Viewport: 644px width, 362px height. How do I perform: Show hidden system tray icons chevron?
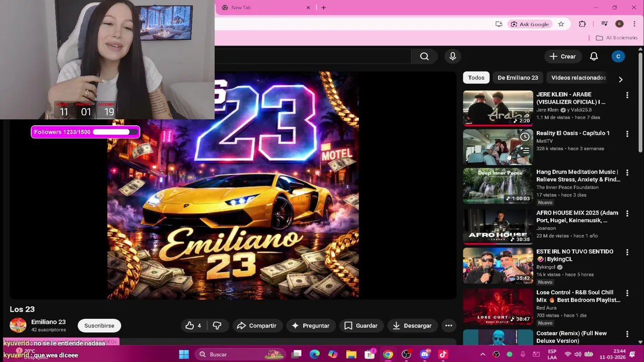482,354
